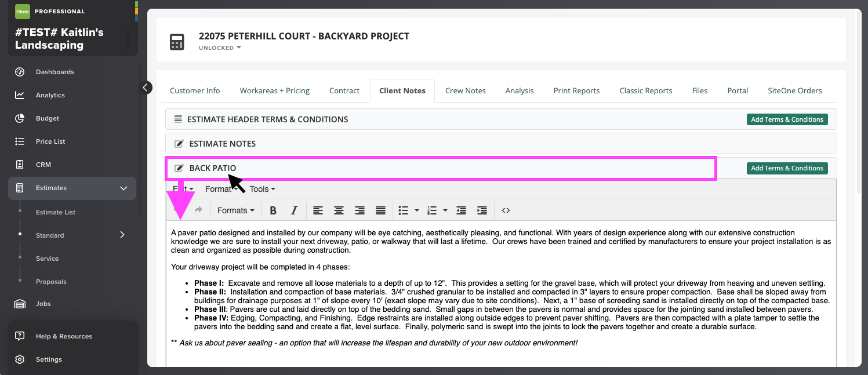Insert a bullet list
This screenshot has width=868, height=375.
(404, 210)
